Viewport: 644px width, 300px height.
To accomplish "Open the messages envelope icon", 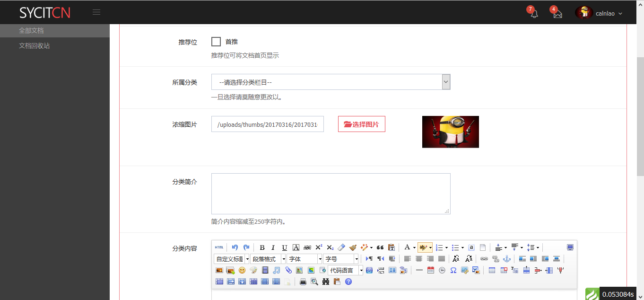I will (x=557, y=13).
